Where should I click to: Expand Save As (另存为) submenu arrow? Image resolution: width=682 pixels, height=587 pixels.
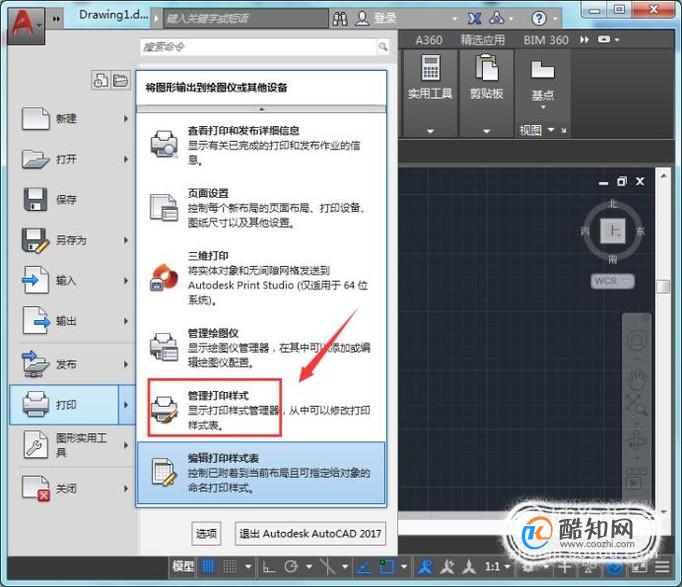click(126, 240)
